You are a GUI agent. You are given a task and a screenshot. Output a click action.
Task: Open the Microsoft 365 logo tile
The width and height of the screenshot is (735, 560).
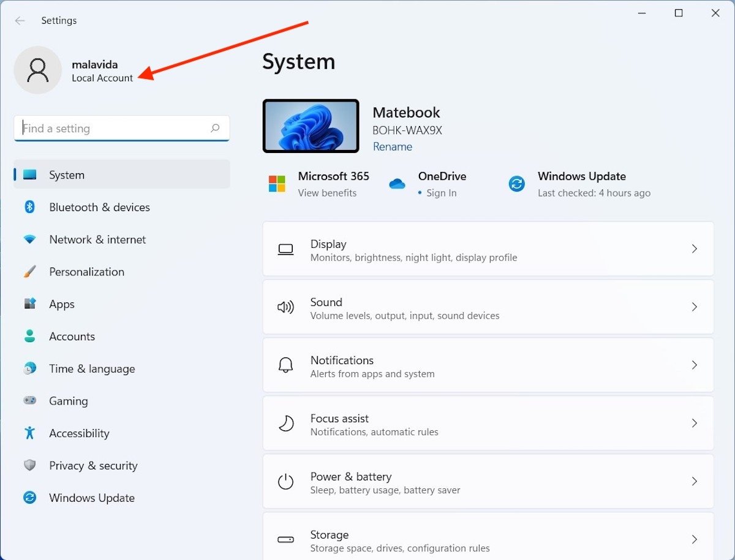coord(277,184)
